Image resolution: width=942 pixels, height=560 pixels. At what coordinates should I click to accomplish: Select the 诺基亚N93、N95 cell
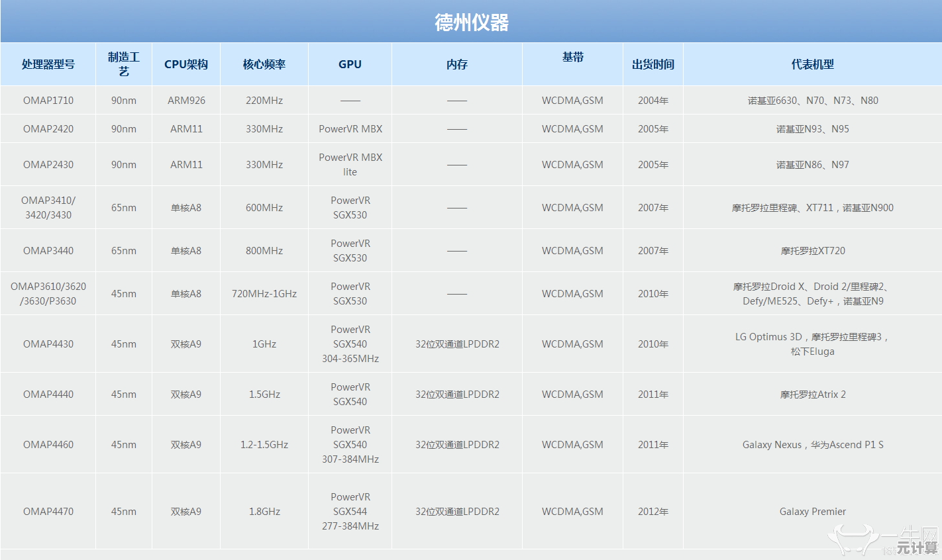click(813, 129)
